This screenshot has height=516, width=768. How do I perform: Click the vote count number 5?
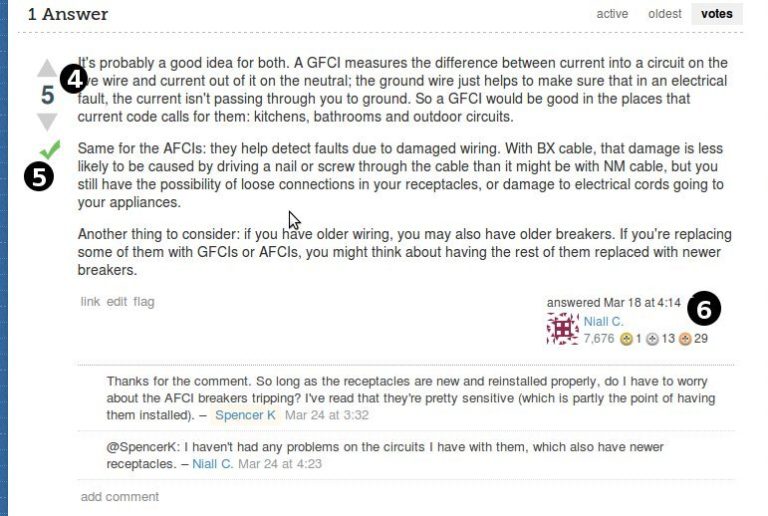pos(48,95)
